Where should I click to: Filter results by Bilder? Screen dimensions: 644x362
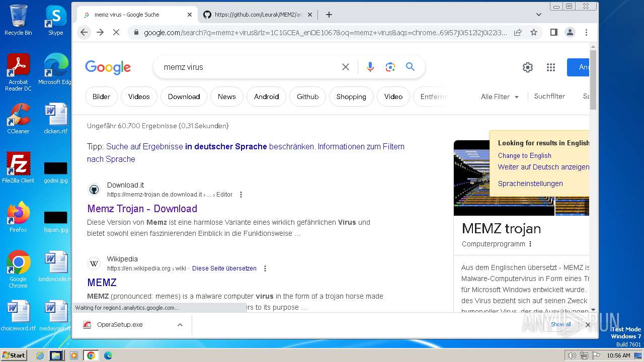[101, 97]
